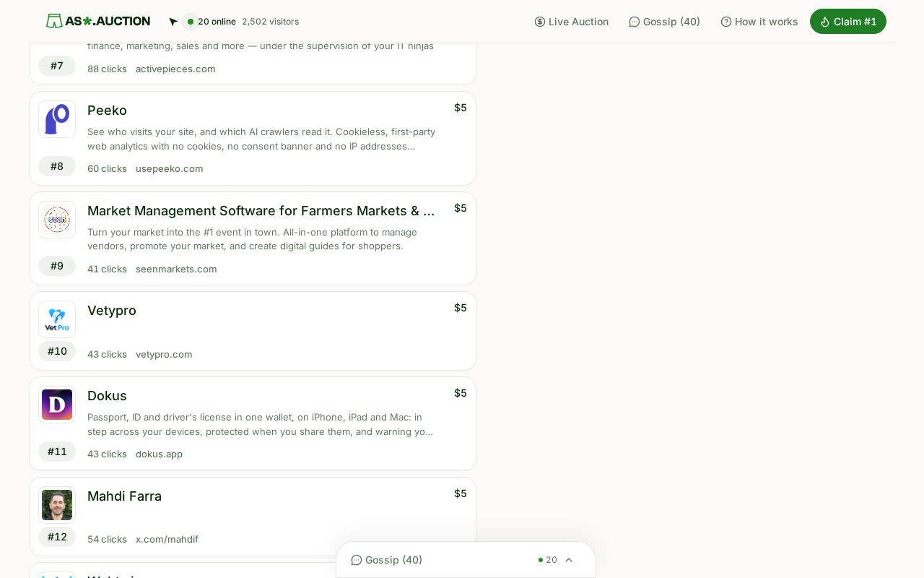Visit the dokus.app link
The height and width of the screenshot is (578, 924).
tap(160, 454)
